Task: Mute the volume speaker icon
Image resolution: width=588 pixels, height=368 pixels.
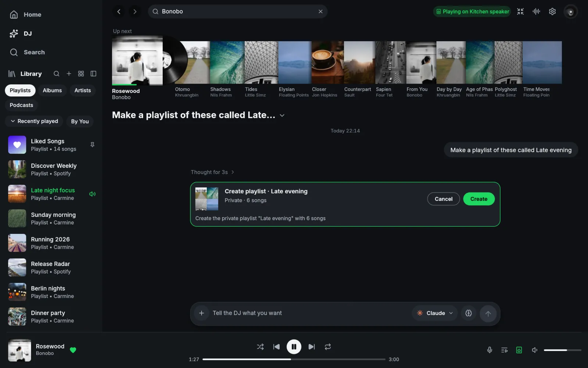Action: pyautogui.click(x=535, y=350)
